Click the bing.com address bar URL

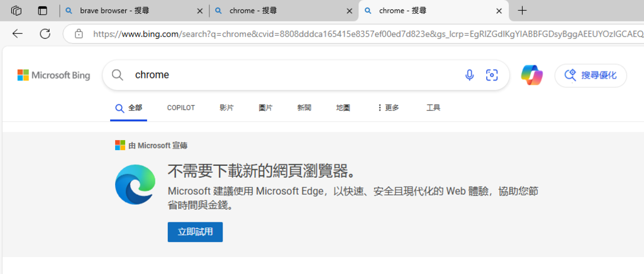click(x=367, y=34)
